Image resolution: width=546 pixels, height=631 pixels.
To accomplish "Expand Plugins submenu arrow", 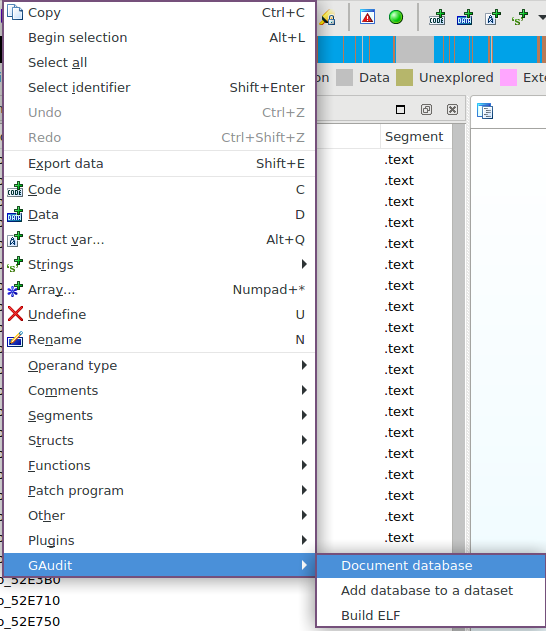I will pyautogui.click(x=304, y=540).
